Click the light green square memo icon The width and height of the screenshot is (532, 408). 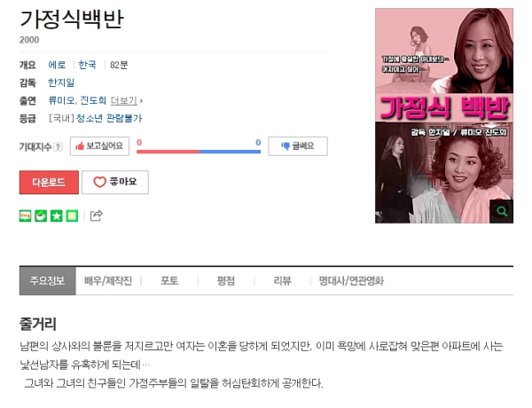72,216
